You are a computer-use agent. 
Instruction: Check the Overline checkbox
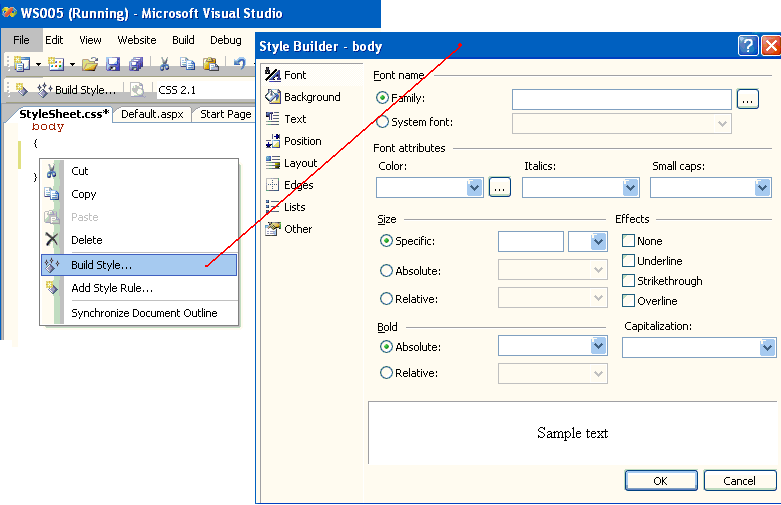coord(628,300)
